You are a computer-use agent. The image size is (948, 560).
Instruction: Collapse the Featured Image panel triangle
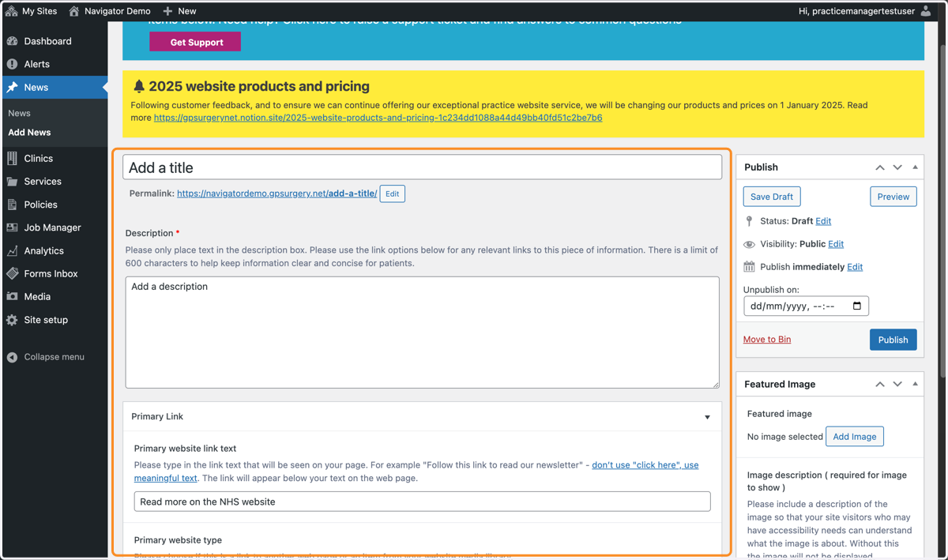click(x=915, y=384)
